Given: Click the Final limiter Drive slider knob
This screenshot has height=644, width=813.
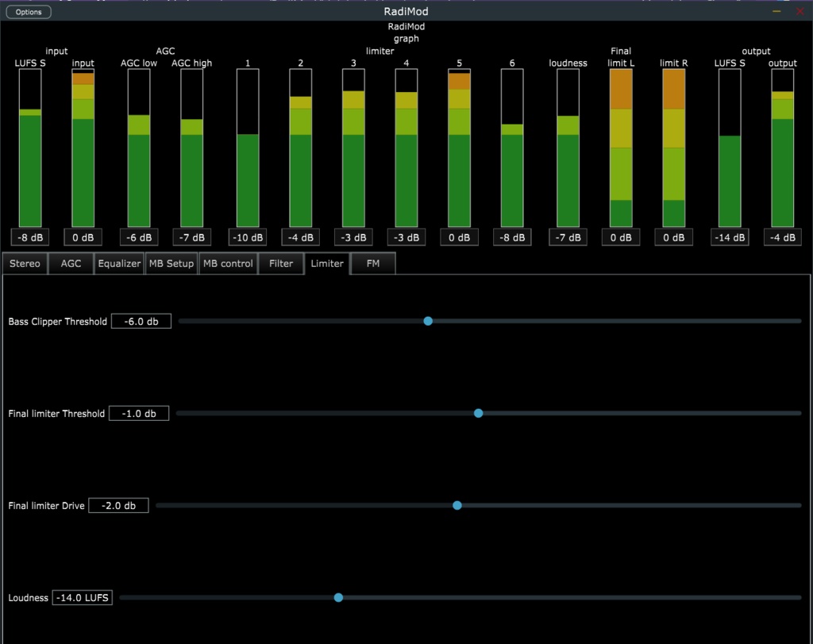Looking at the screenshot, I should pyautogui.click(x=457, y=506).
